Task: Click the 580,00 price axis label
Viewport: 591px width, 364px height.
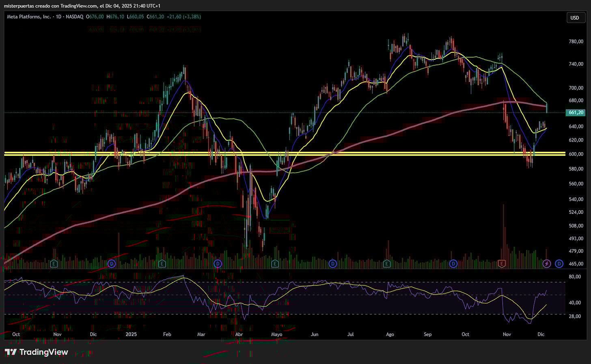Action: point(576,169)
